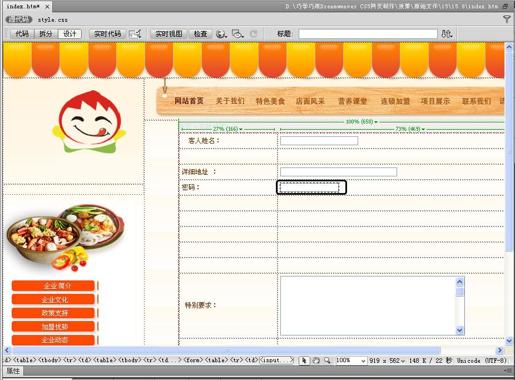The image size is (515, 380).
Task: Click the 检查 inspect button
Action: (x=200, y=34)
